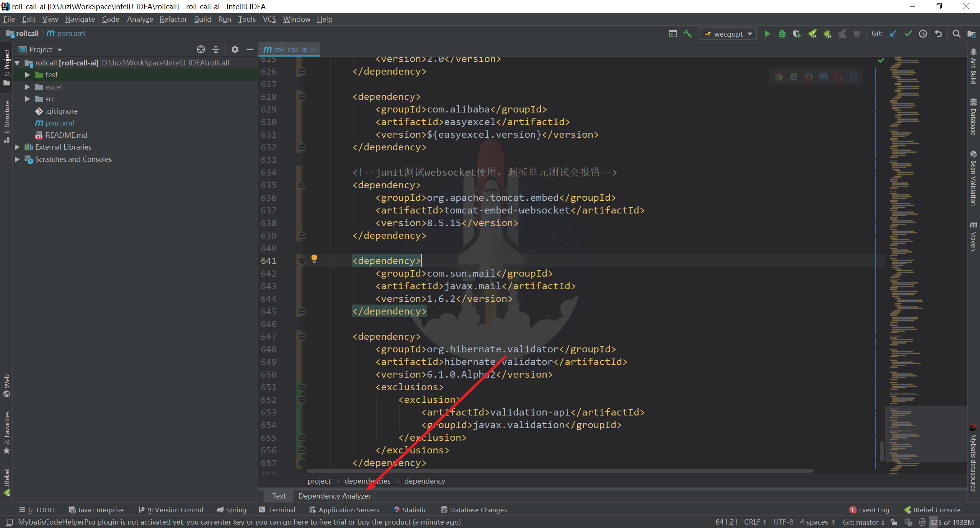
Task: Click locate-file crosshair icon in Project panel
Action: click(x=201, y=49)
